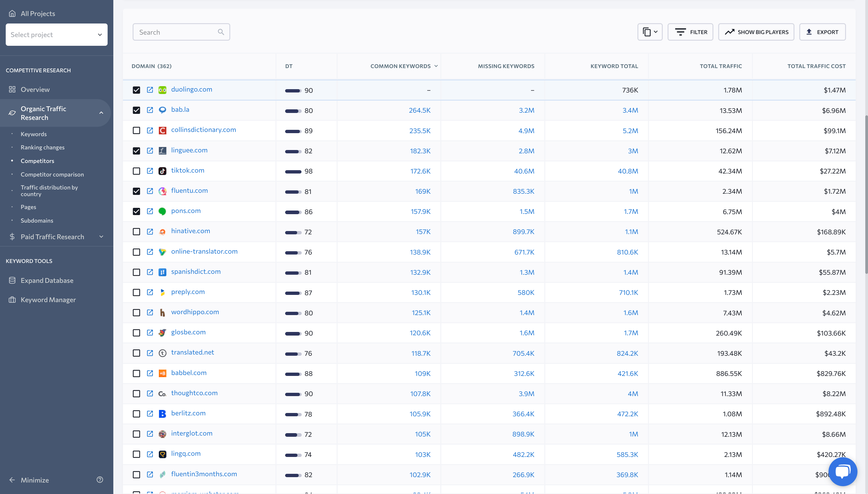
Task: Click the Paid Traffic Research dollar icon
Action: 12,236
